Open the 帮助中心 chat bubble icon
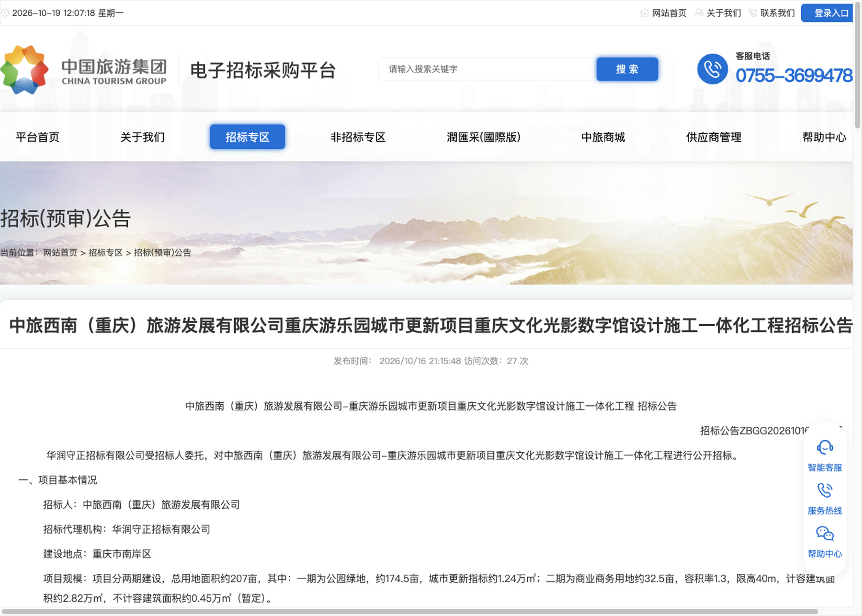This screenshot has width=862, height=616. 825,533
